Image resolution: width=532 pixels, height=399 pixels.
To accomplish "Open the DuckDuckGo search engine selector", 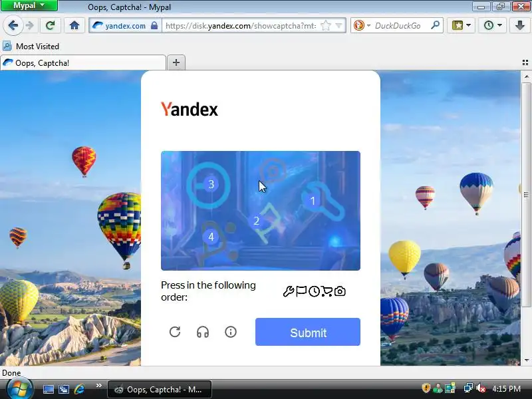I will [x=362, y=25].
